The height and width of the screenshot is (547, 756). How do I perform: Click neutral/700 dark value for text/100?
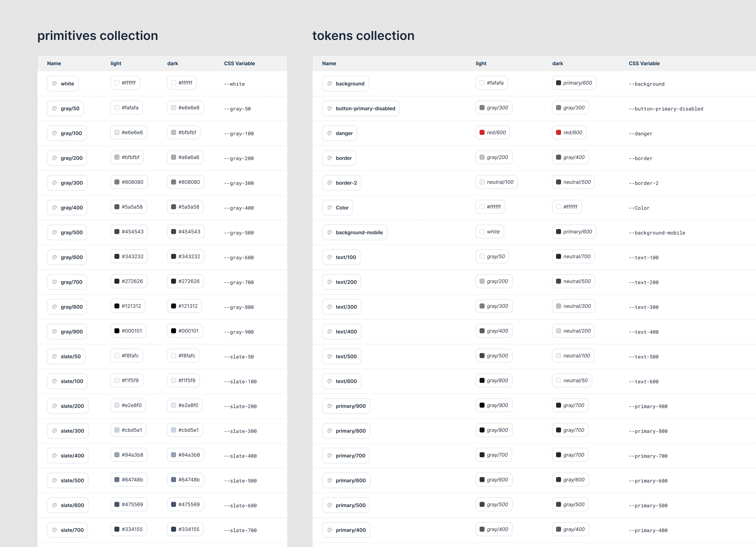click(573, 256)
